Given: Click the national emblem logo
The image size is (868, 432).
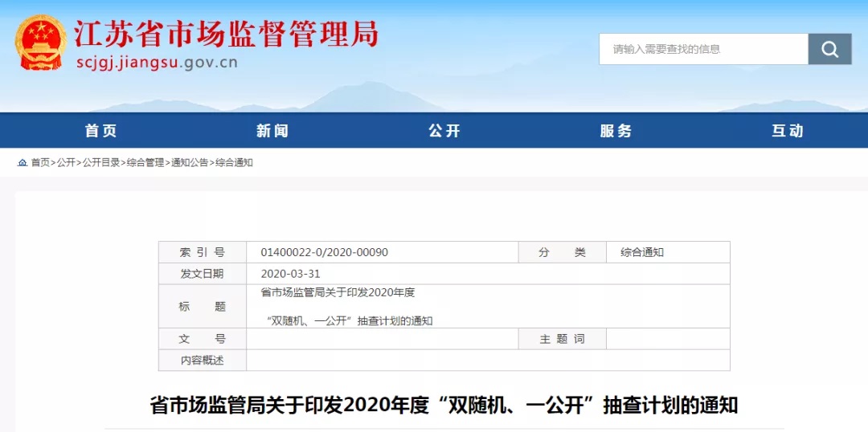Looking at the screenshot, I should pos(41,43).
